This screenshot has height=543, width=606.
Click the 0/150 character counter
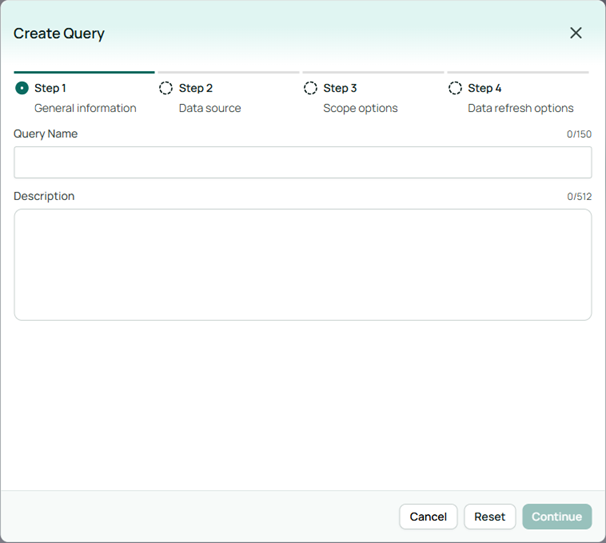[579, 134]
